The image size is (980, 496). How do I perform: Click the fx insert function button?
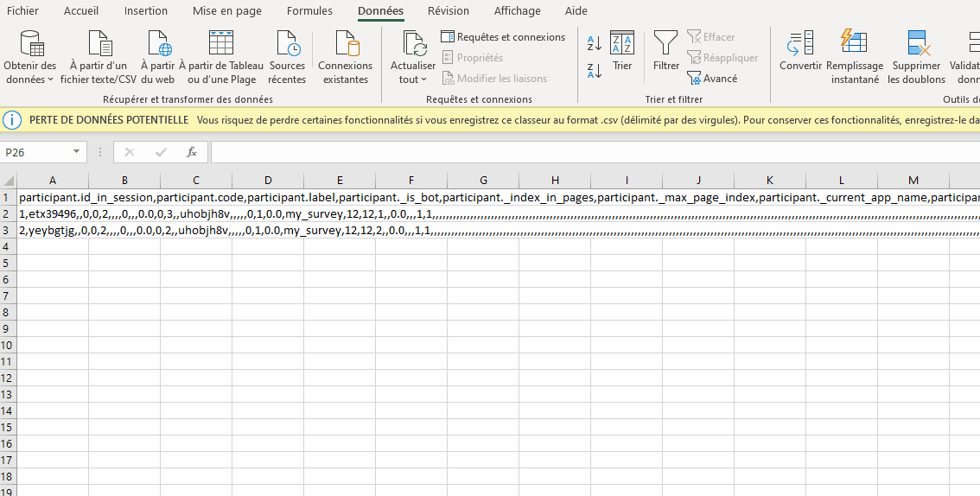(192, 152)
